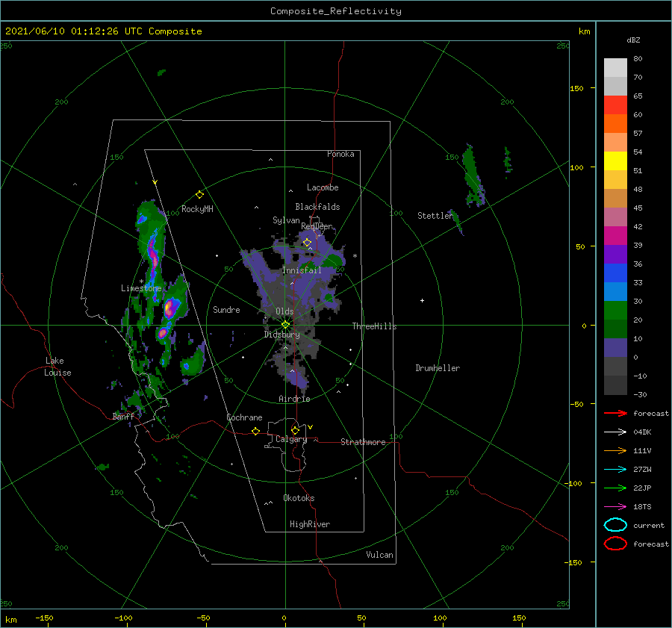Click the Stettler label
This screenshot has height=628, width=672.
[435, 216]
